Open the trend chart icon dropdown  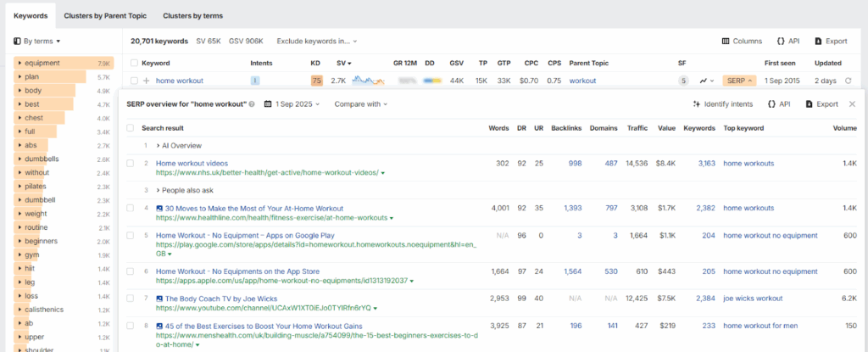pos(706,81)
